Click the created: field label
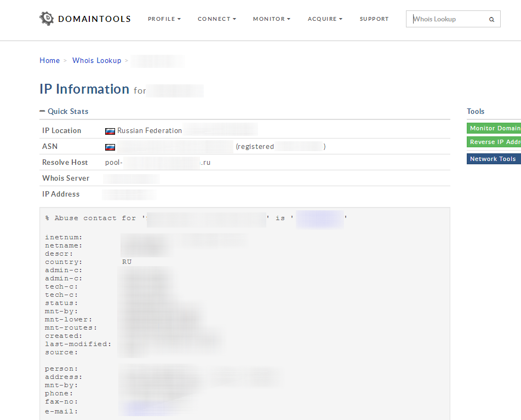The width and height of the screenshot is (521, 420). point(64,336)
